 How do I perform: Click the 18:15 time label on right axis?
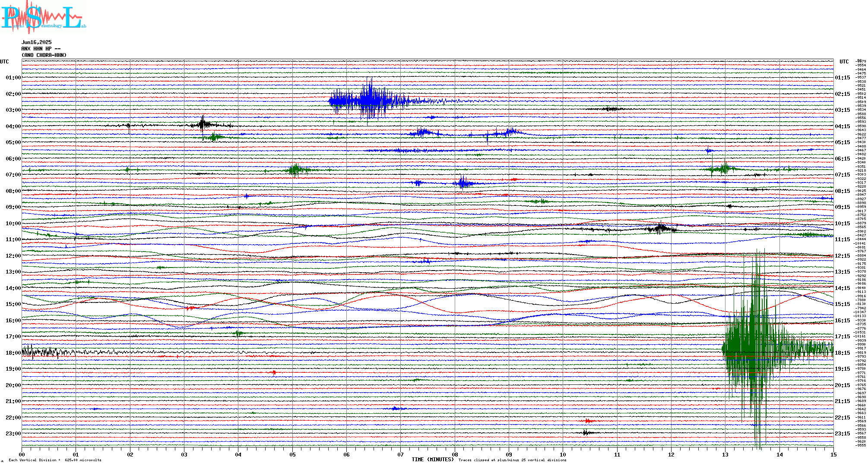pyautogui.click(x=842, y=353)
